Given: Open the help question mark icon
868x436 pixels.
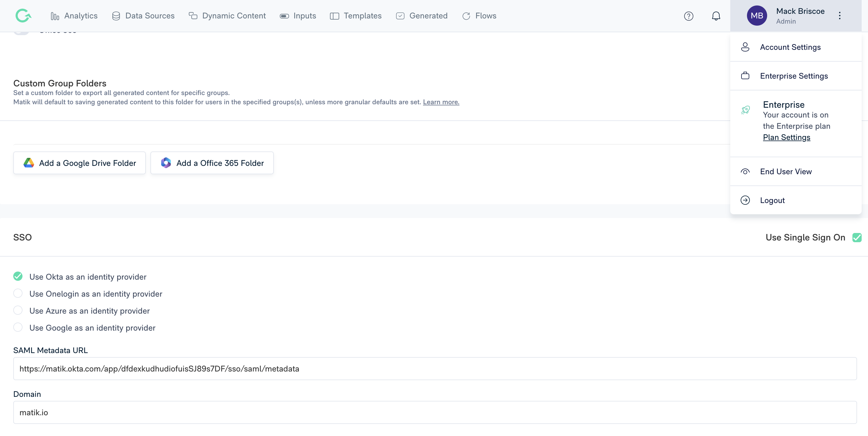Looking at the screenshot, I should 688,16.
